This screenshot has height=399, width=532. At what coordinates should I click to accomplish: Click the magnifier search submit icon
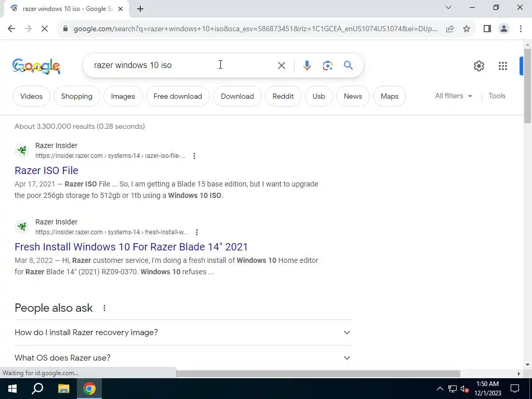pos(349,65)
